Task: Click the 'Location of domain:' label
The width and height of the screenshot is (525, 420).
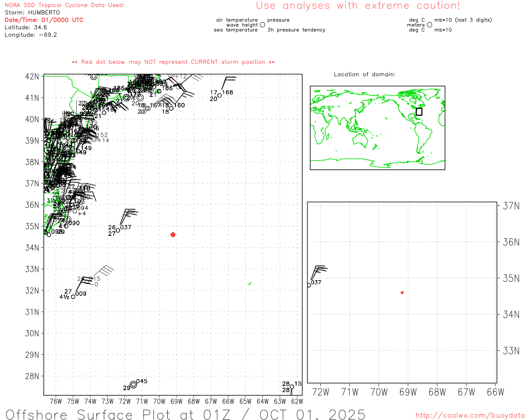Action: coord(364,74)
